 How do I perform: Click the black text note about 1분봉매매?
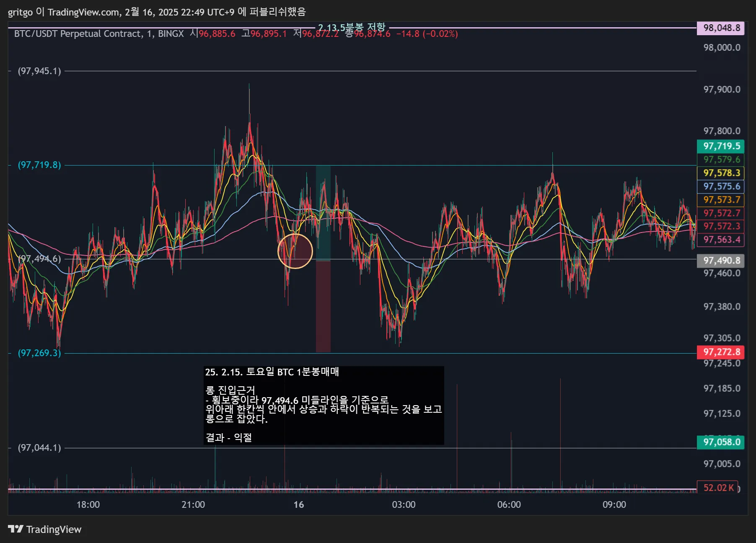tap(324, 405)
